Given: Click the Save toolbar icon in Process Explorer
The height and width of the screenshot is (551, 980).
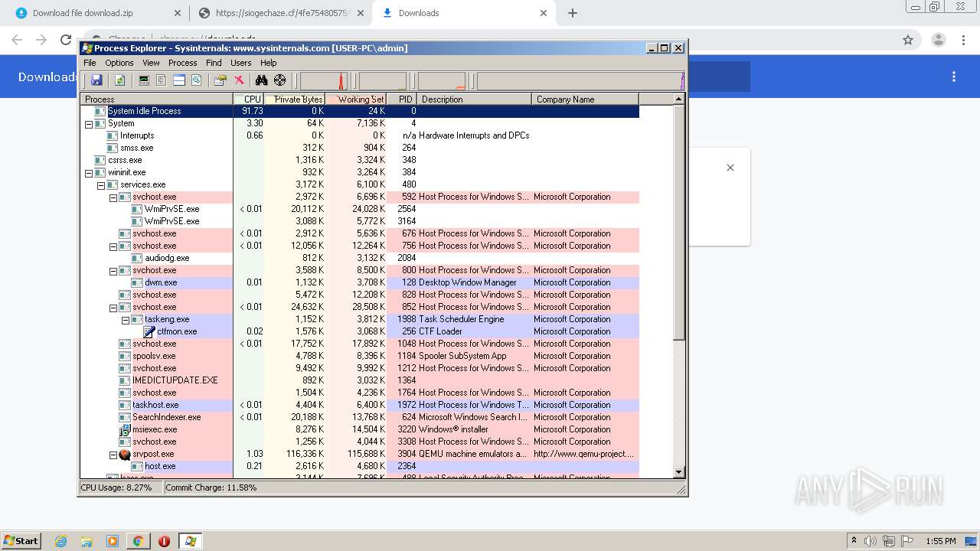Looking at the screenshot, I should (x=96, y=80).
